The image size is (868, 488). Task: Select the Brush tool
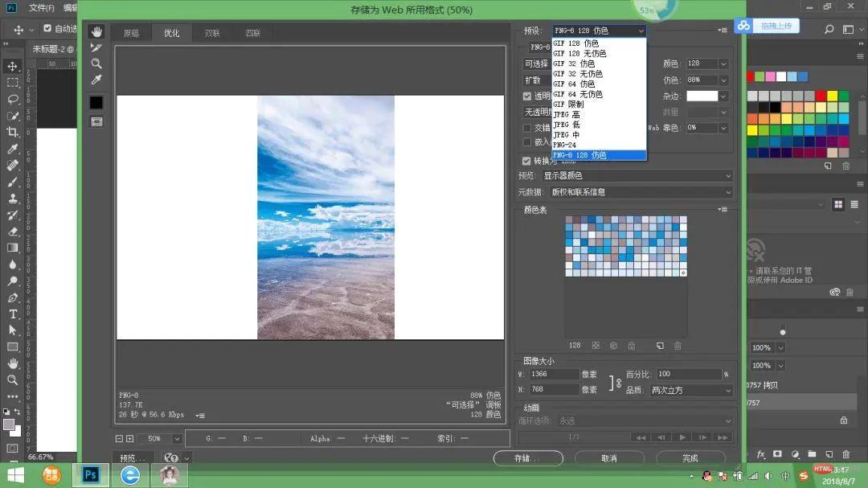click(x=12, y=182)
